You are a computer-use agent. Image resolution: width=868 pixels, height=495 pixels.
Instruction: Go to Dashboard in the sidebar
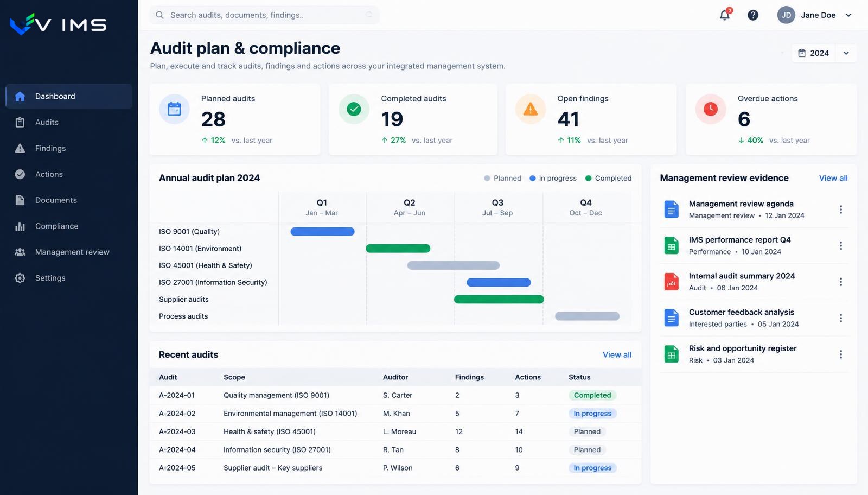click(69, 96)
